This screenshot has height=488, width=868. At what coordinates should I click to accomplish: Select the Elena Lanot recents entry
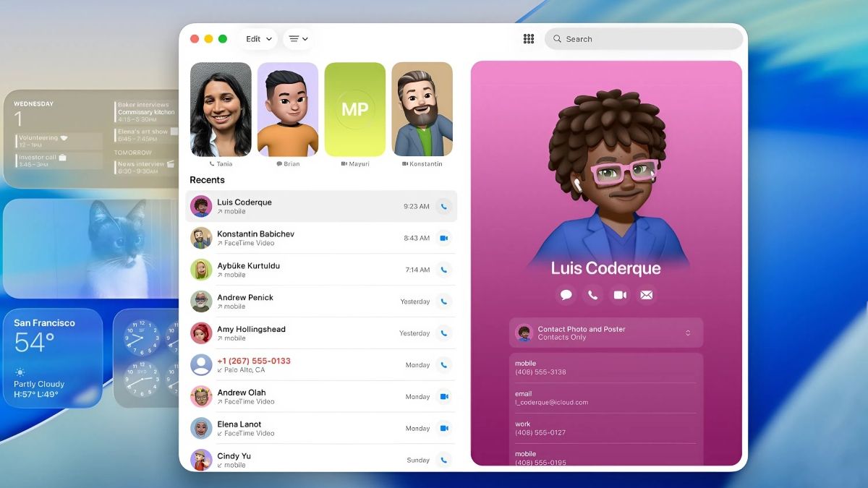coord(321,428)
